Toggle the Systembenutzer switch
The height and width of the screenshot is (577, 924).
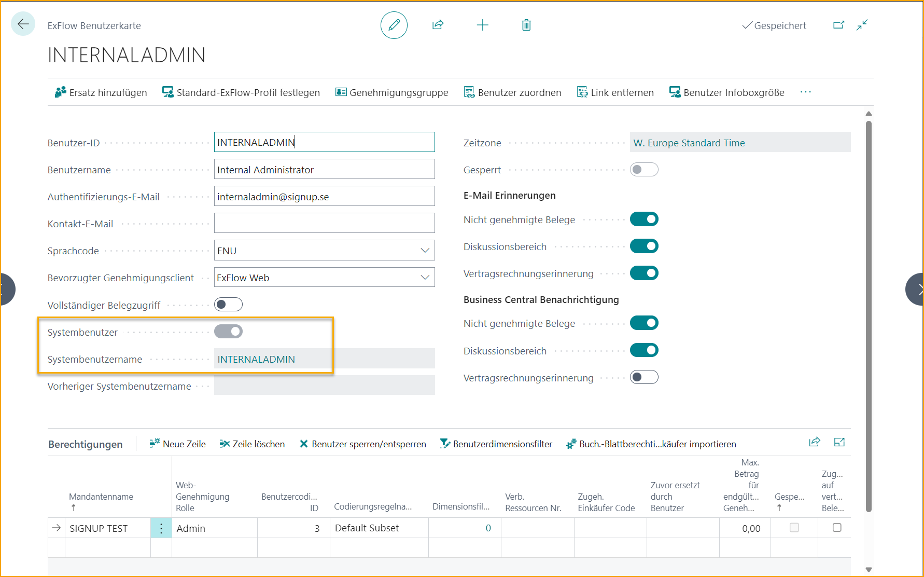coord(228,332)
